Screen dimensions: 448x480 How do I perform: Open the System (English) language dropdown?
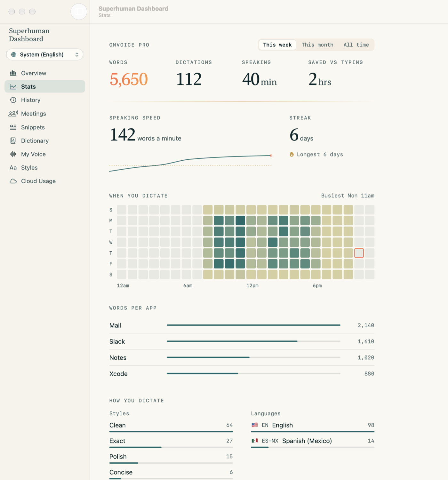(45, 55)
